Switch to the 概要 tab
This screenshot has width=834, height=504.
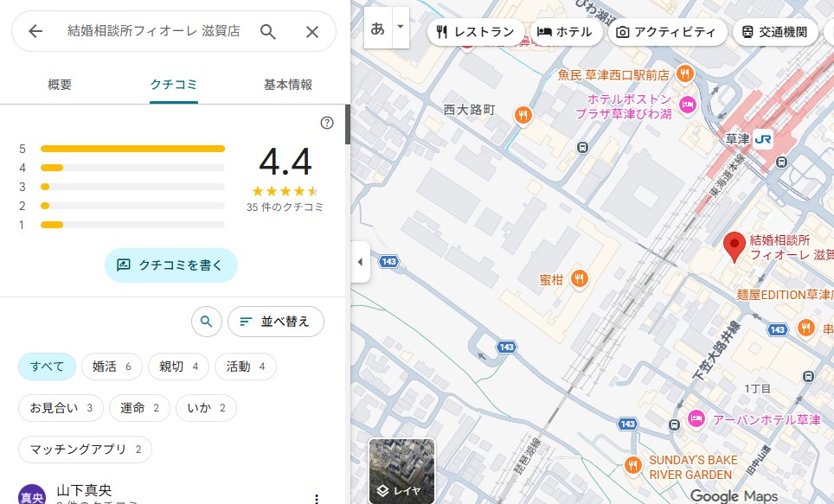pyautogui.click(x=60, y=85)
